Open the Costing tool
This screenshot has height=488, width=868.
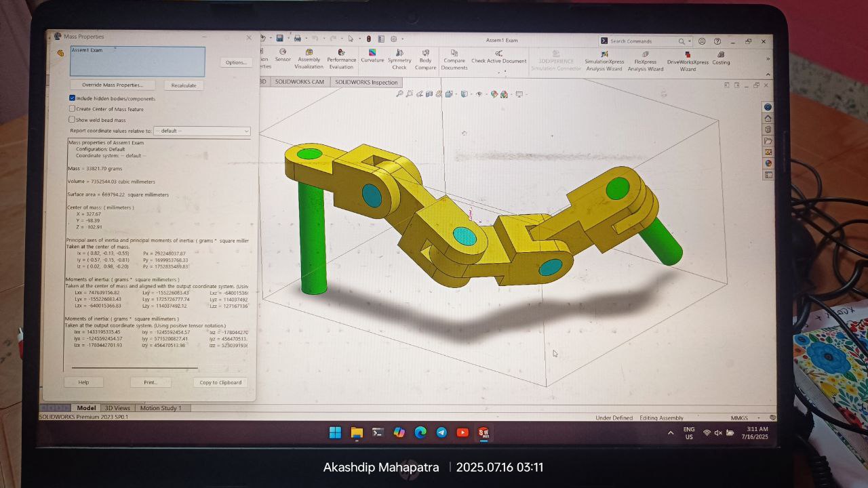721,58
